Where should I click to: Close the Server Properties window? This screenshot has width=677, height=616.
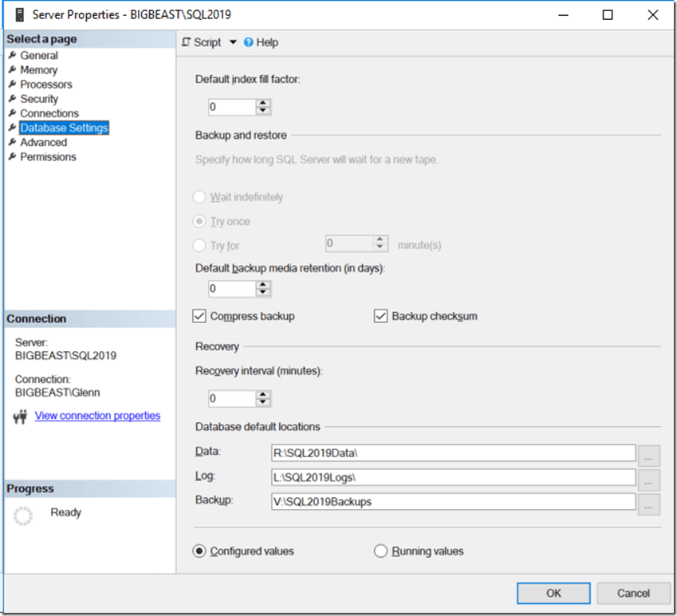click(x=653, y=15)
